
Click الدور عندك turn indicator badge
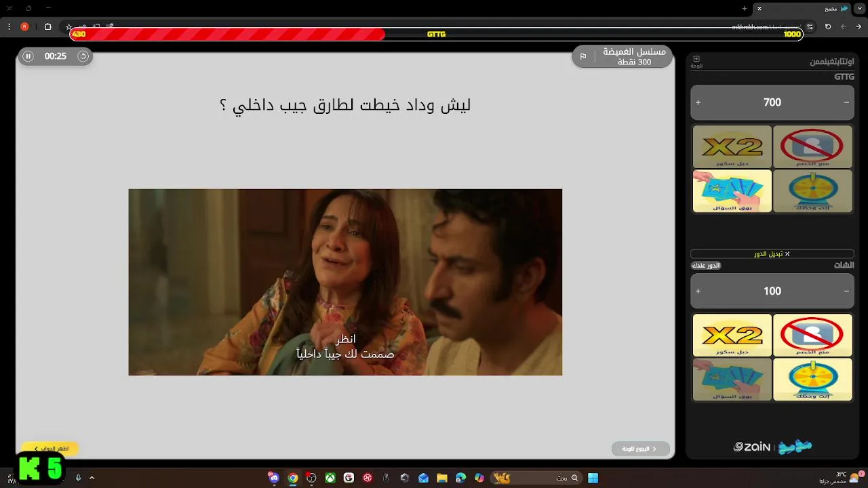coord(706,266)
